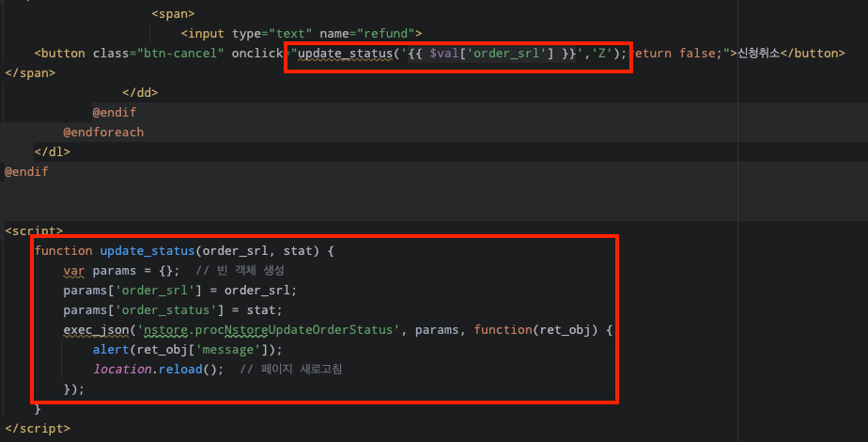868x442 pixels.
Task: Click the btn-cancel class attribute value
Action: click(x=180, y=54)
